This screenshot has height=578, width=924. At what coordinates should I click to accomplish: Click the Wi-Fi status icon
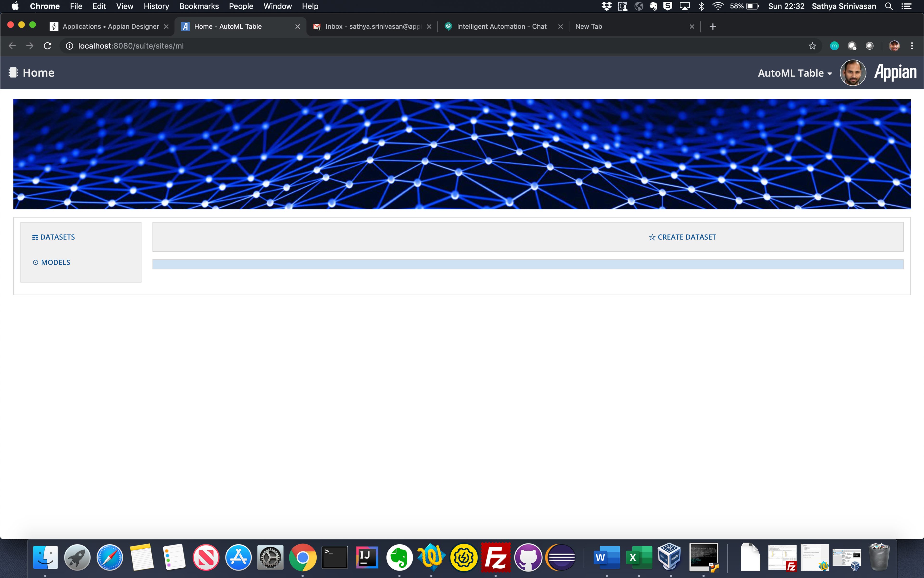(718, 6)
